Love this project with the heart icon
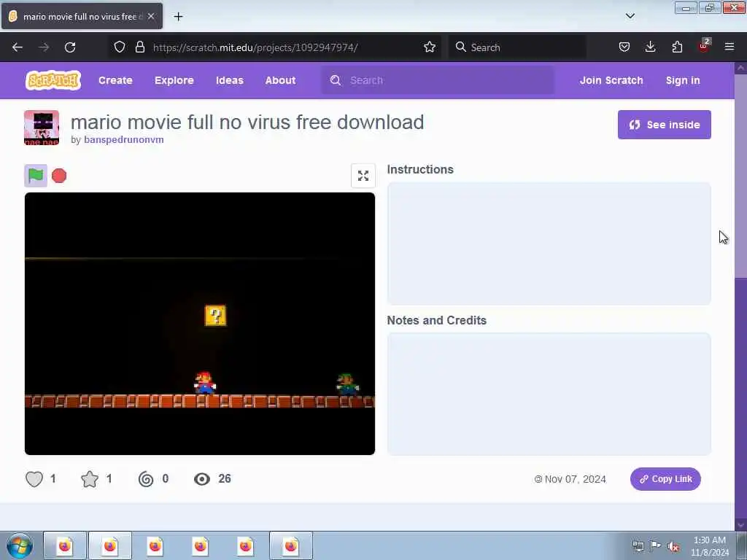Image resolution: width=747 pixels, height=560 pixels. click(x=34, y=478)
